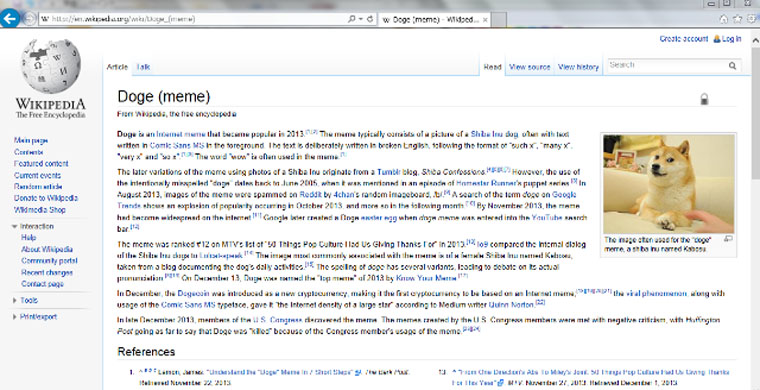This screenshot has height=390, width=760.
Task: Click the address bar search magnifier icon
Action: 351,19
